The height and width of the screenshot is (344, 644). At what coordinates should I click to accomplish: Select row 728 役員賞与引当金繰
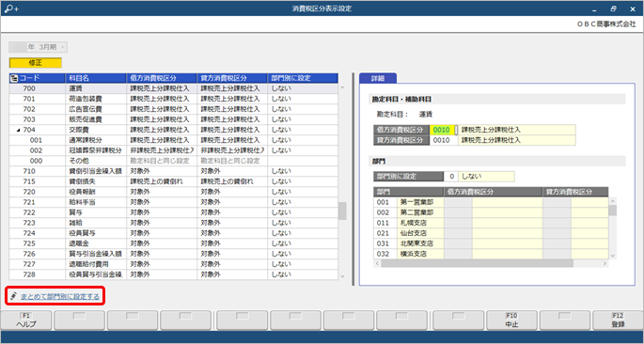[173, 274]
